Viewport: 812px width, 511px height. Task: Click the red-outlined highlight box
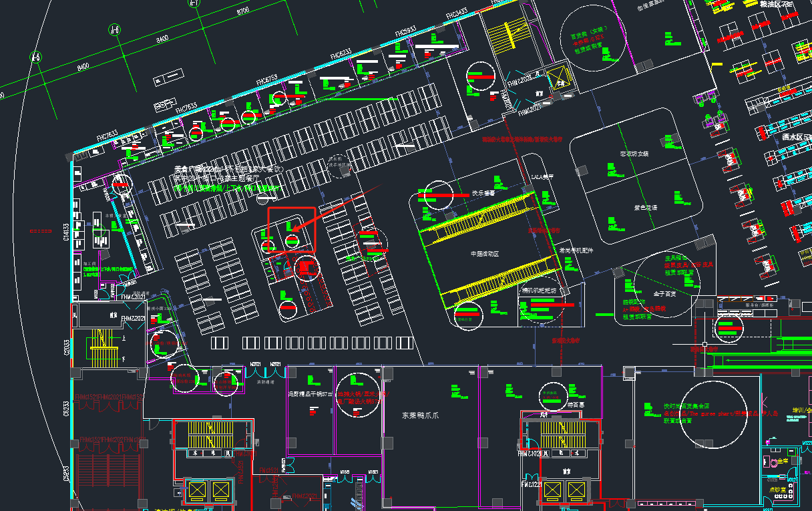(x=291, y=208)
